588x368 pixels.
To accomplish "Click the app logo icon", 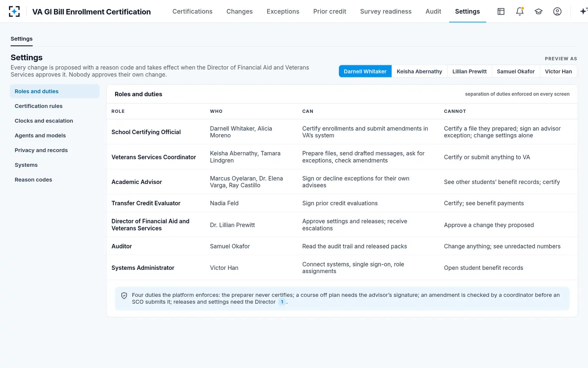I will click(x=14, y=11).
